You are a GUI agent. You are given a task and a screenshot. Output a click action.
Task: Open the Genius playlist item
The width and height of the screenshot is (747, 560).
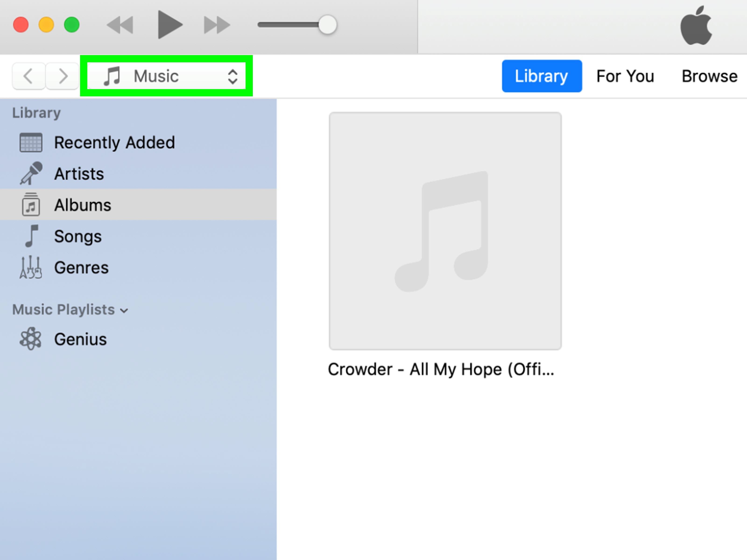[x=138, y=339]
